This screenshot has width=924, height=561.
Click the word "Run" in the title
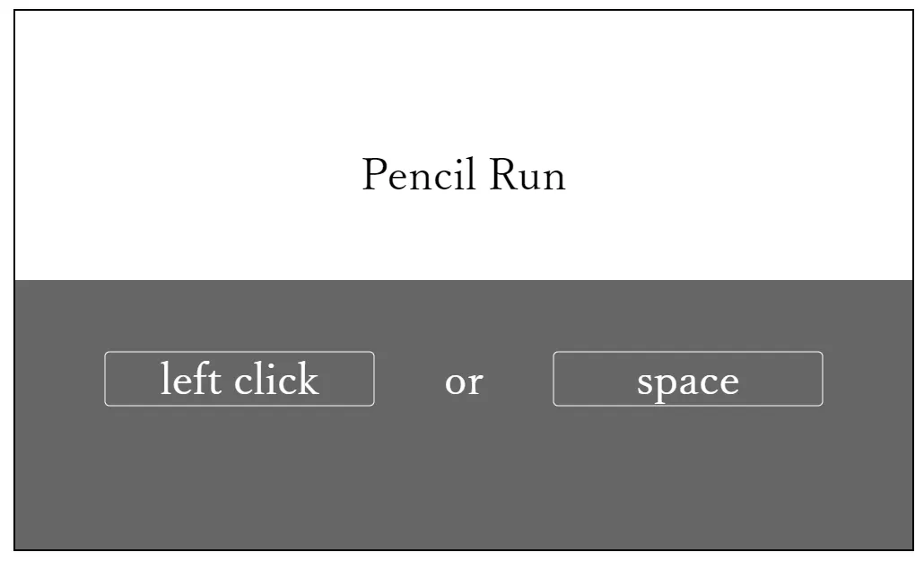[527, 175]
